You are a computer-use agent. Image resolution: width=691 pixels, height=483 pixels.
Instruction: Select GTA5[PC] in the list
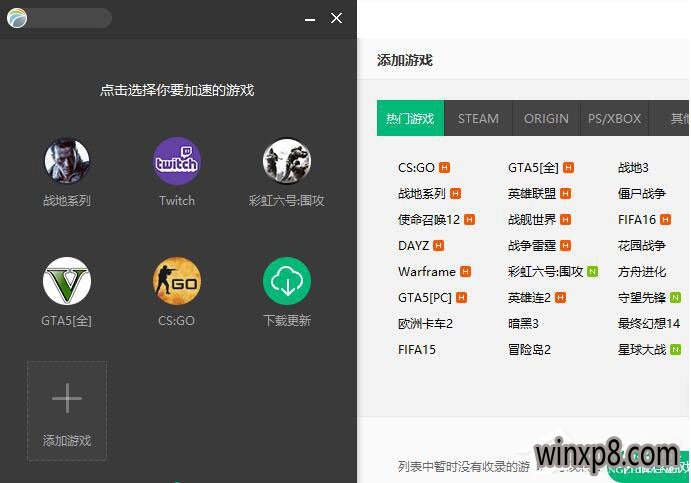point(425,297)
